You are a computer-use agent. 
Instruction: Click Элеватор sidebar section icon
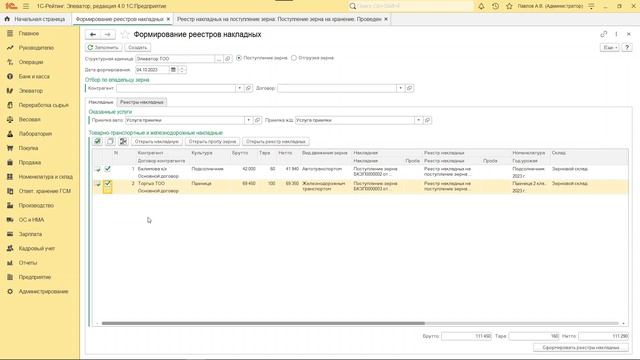pyautogui.click(x=10, y=91)
